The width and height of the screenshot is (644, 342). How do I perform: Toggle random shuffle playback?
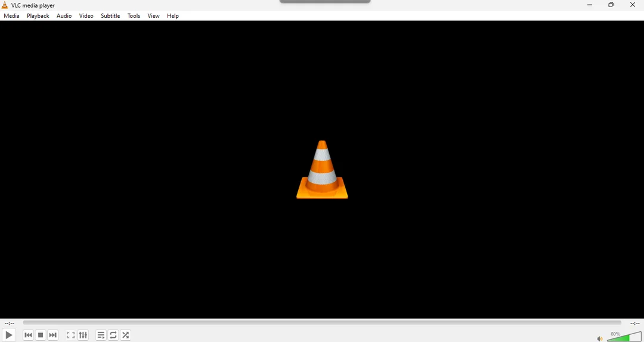point(126,335)
